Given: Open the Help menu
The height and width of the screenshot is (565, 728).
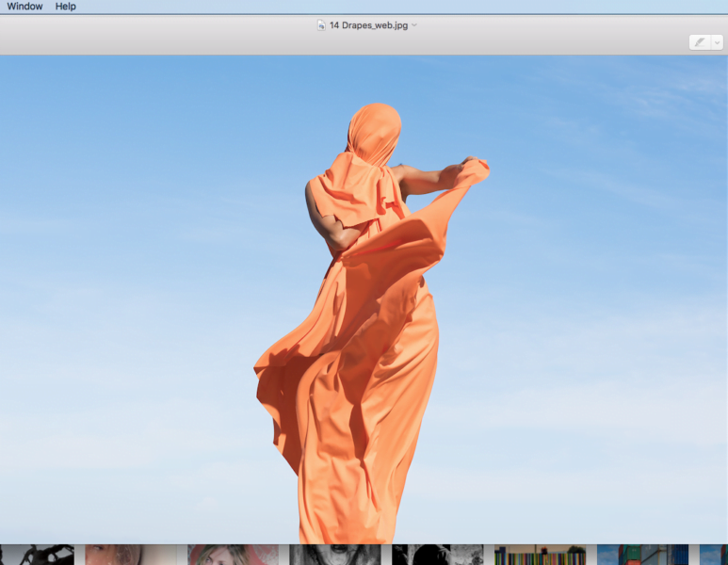Looking at the screenshot, I should tap(66, 7).
